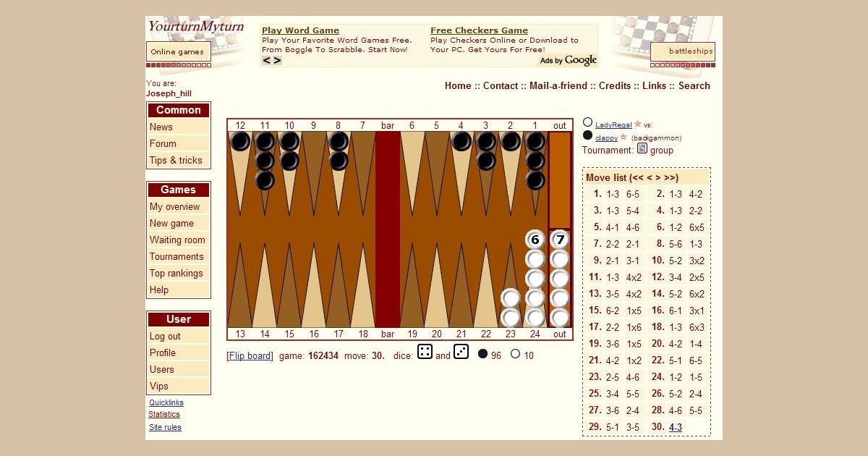This screenshot has height=456, width=868.
Task: Open Tournaments in Games menu
Action: (x=179, y=256)
